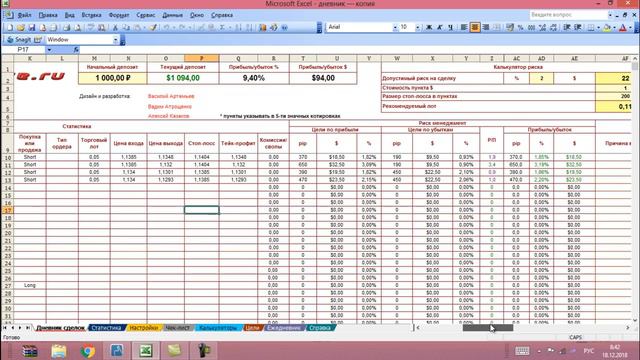Click the Borders icon
Image resolution: width=640 pixels, height=360 pixels.
click(591, 27)
